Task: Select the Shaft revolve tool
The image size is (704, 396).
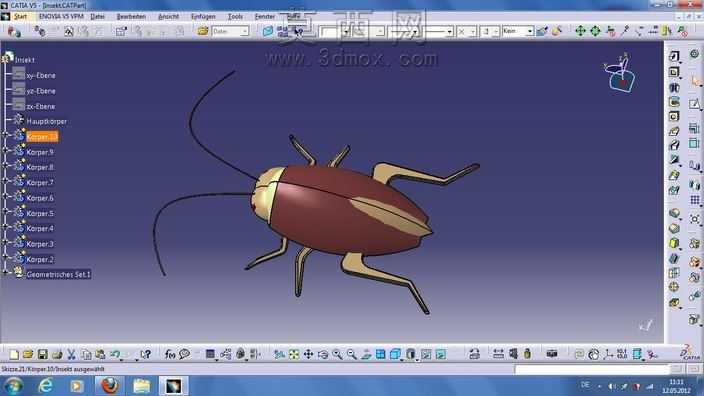Action: click(674, 87)
